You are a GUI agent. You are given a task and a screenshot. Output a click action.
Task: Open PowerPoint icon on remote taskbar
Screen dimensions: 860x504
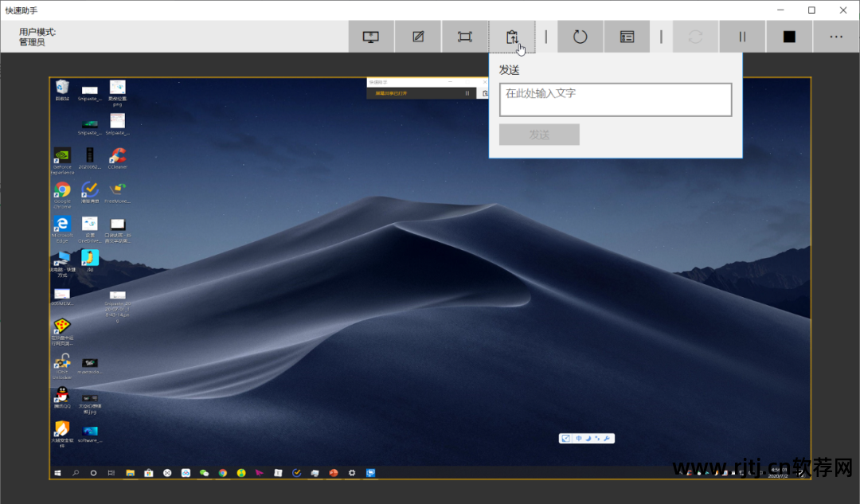(334, 473)
